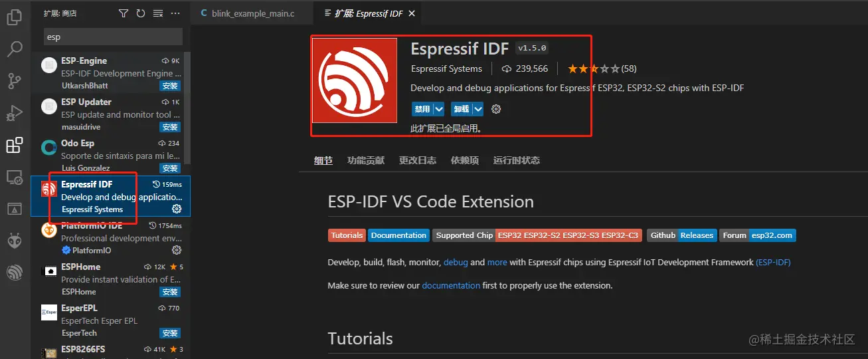Select EsperEPL in extension list
Image resolution: width=868 pixels, height=359 pixels.
110,320
